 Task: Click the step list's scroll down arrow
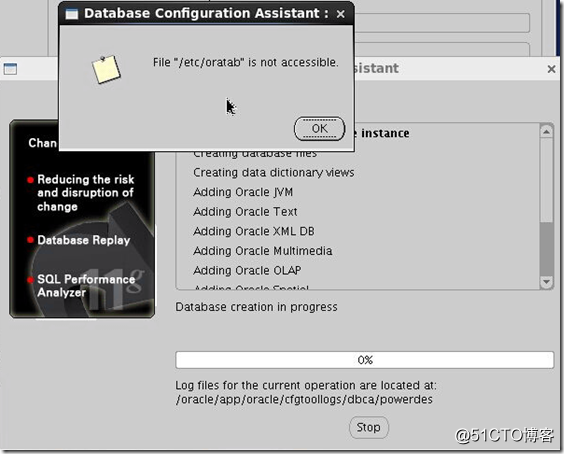click(x=546, y=282)
